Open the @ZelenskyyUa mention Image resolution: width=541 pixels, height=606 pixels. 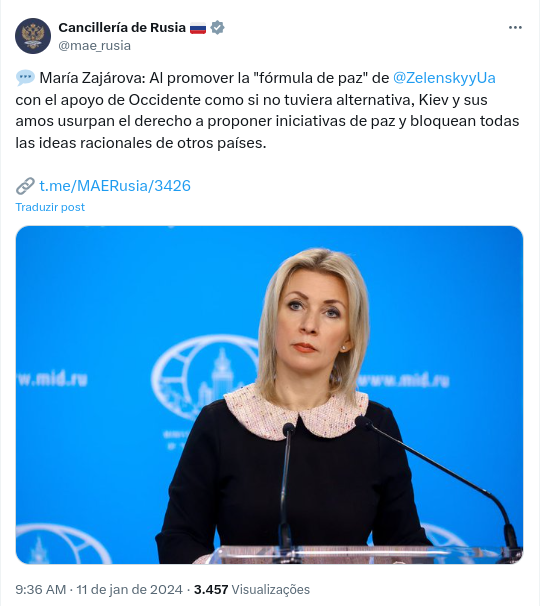click(x=444, y=78)
